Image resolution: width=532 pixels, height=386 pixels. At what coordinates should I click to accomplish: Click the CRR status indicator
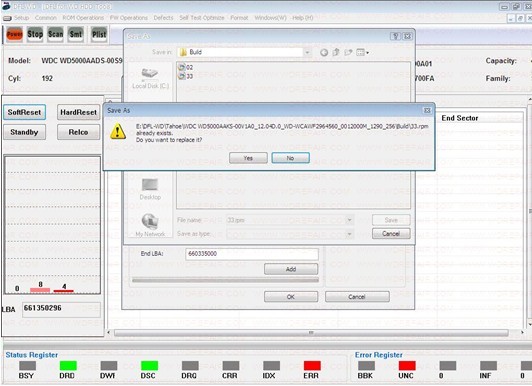[231, 365]
